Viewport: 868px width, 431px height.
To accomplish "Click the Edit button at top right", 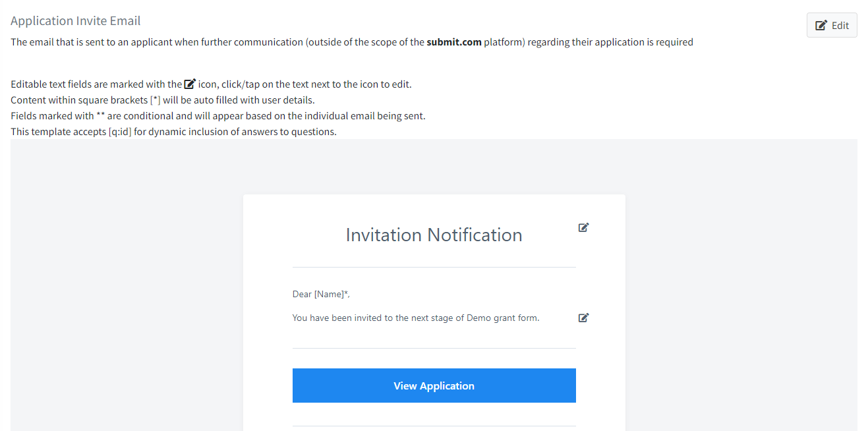I will point(832,25).
